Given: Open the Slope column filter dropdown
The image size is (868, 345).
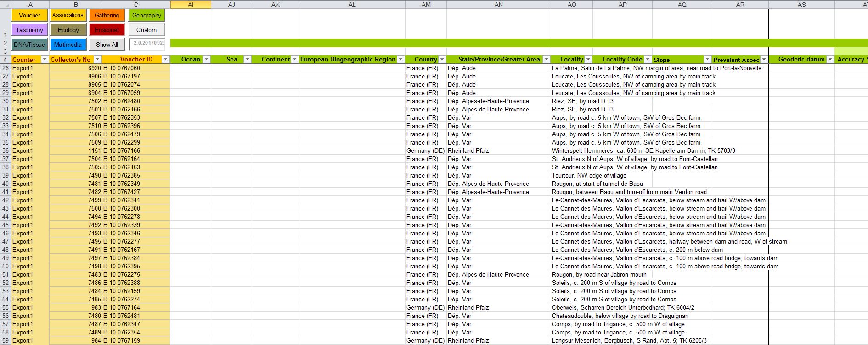Looking at the screenshot, I should pos(707,60).
